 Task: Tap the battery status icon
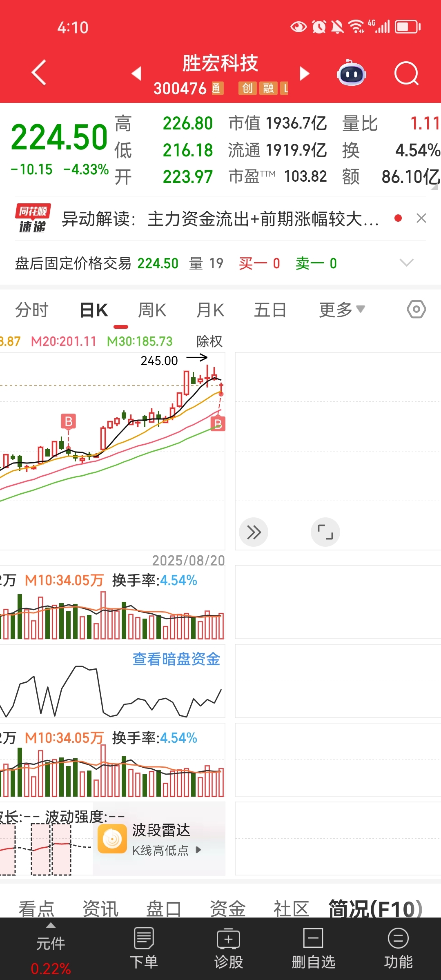point(408,27)
